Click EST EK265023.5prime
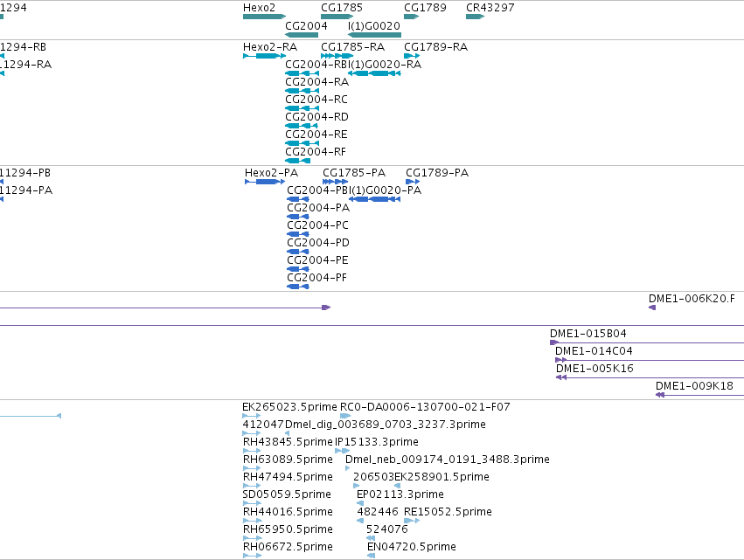 289,407
